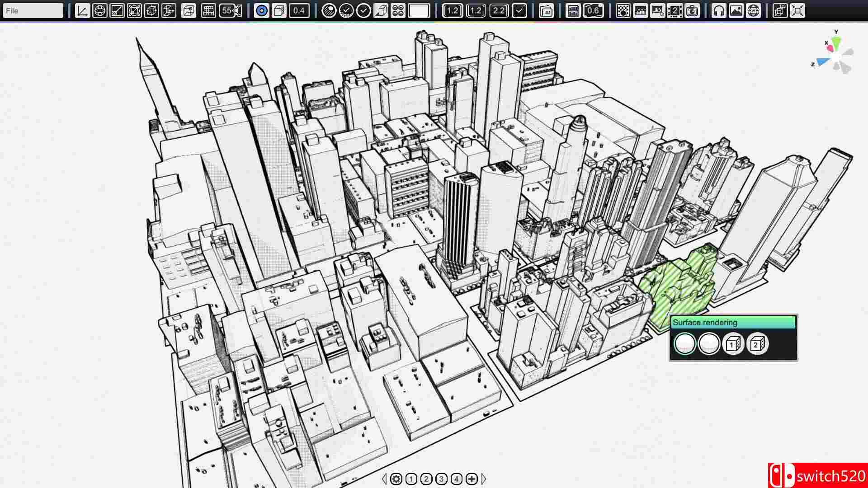Screen dimensions: 868x488
Task: Select the blue circle render mode icon
Action: click(x=261, y=10)
